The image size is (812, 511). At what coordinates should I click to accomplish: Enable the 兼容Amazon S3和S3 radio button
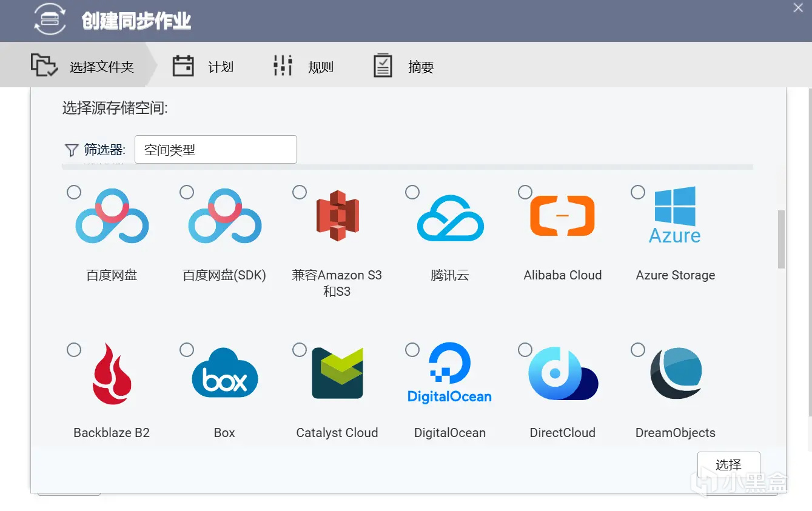[x=300, y=192]
